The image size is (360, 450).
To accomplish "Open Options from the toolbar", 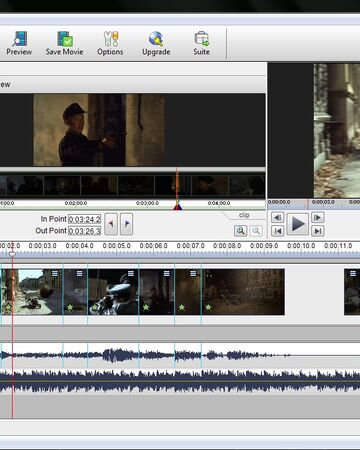I will 110,43.
